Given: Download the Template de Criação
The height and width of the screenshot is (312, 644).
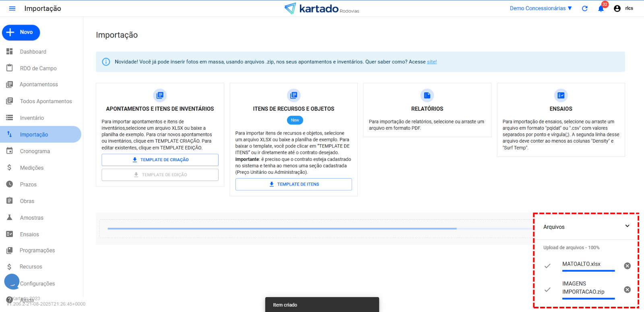Looking at the screenshot, I should click(x=160, y=160).
